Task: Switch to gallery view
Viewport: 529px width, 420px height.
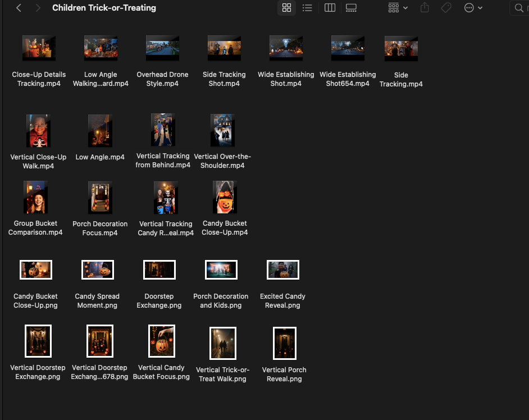Action: 351,8
